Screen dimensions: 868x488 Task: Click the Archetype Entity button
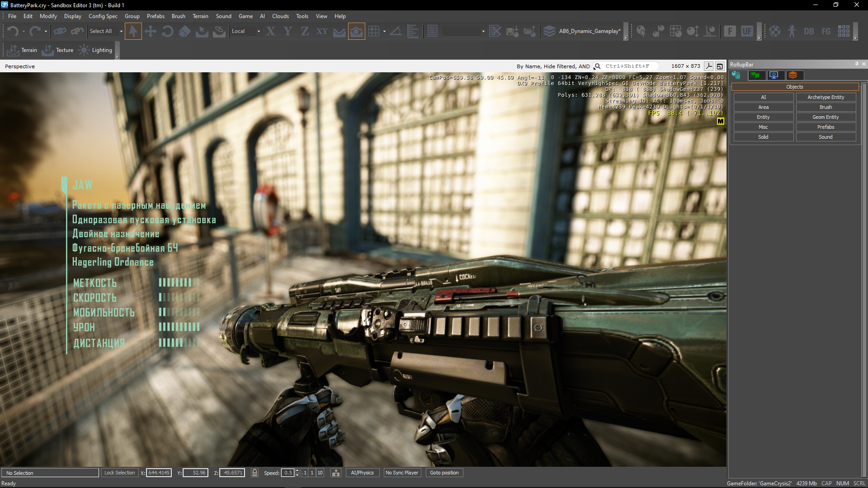tap(826, 97)
